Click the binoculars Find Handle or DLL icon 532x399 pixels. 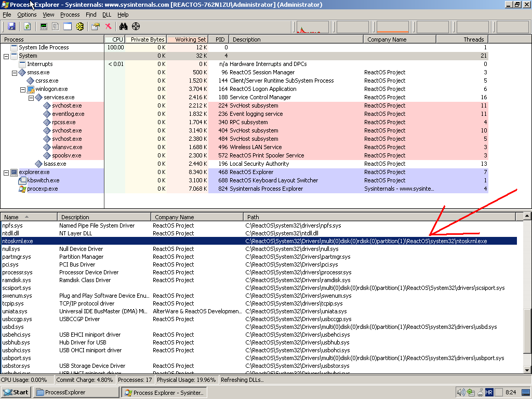(x=124, y=26)
